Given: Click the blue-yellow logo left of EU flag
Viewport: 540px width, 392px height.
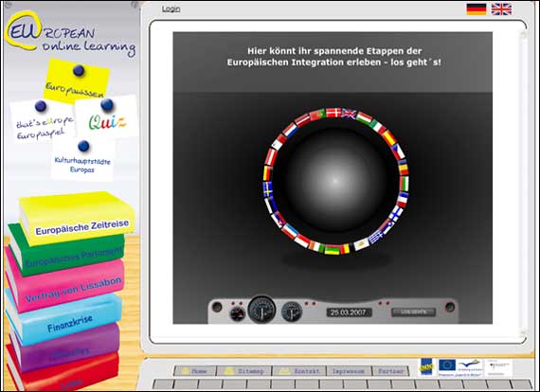Looking at the screenshot, I should click(x=426, y=367).
